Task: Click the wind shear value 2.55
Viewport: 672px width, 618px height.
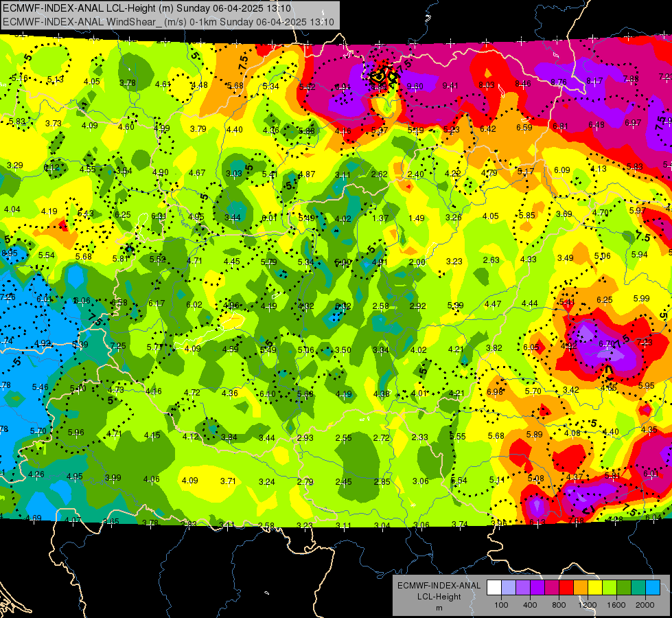Action: (344, 438)
